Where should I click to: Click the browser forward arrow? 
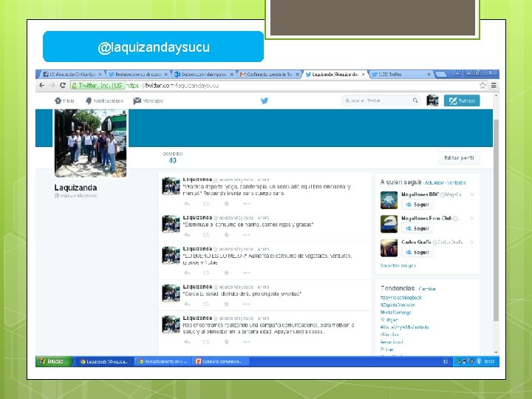tap(52, 85)
